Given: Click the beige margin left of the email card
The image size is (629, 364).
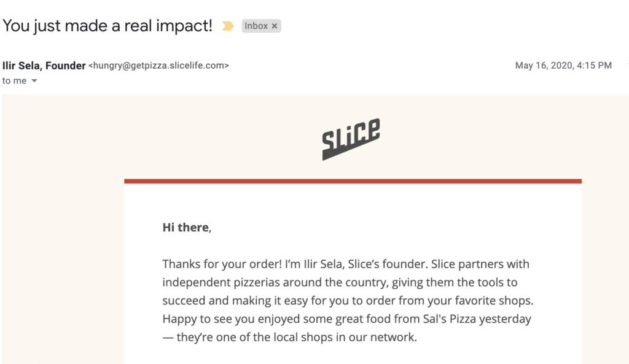Looking at the screenshot, I should (x=63, y=241).
